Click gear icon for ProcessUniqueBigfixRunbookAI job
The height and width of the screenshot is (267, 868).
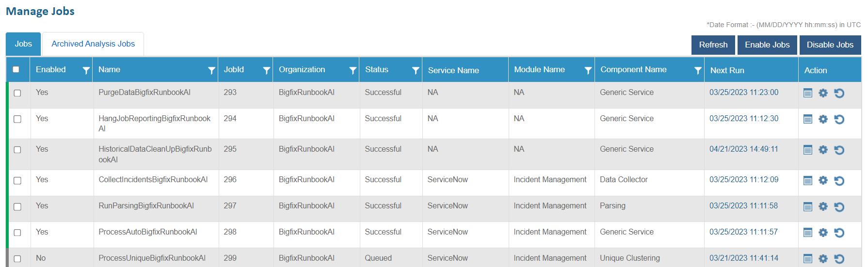point(823,259)
